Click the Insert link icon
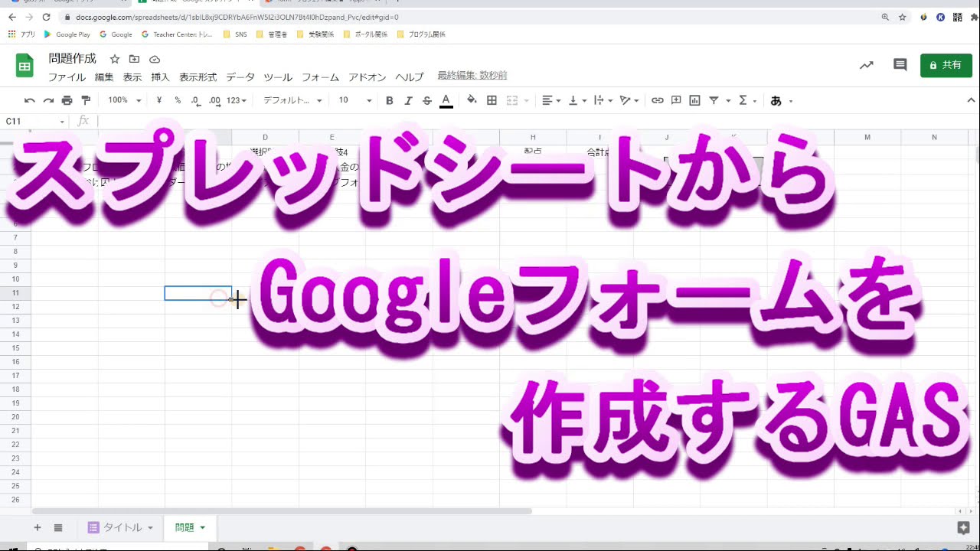 [658, 100]
